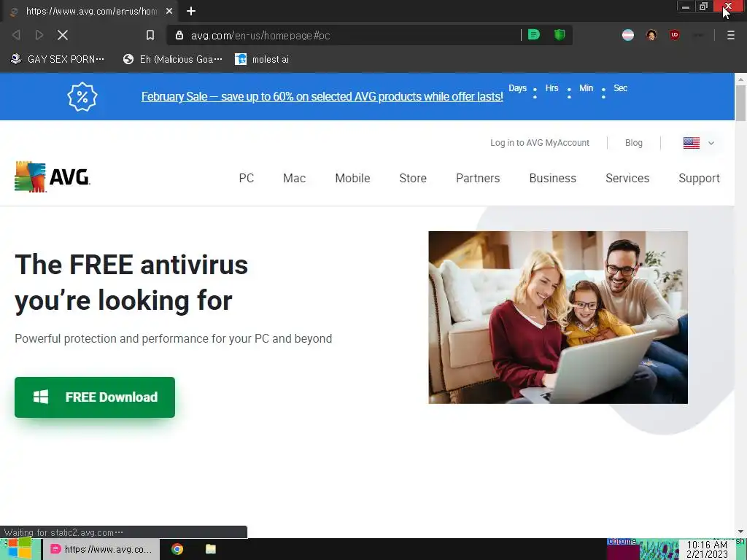This screenshot has height=560, width=747.
Task: Open a new browser tab
Action: [191, 11]
